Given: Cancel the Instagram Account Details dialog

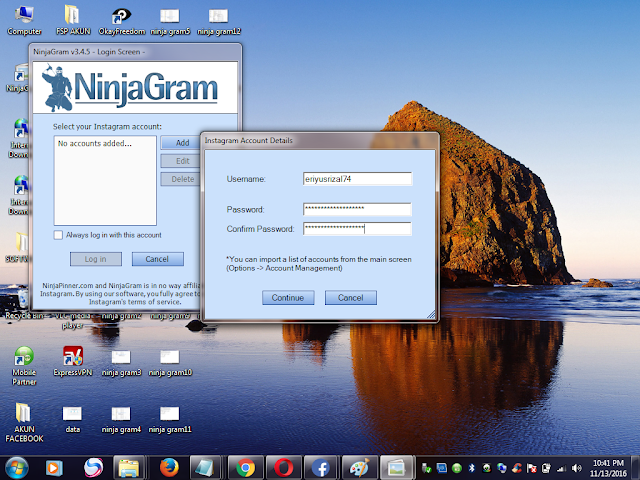Looking at the screenshot, I should pyautogui.click(x=350, y=298).
